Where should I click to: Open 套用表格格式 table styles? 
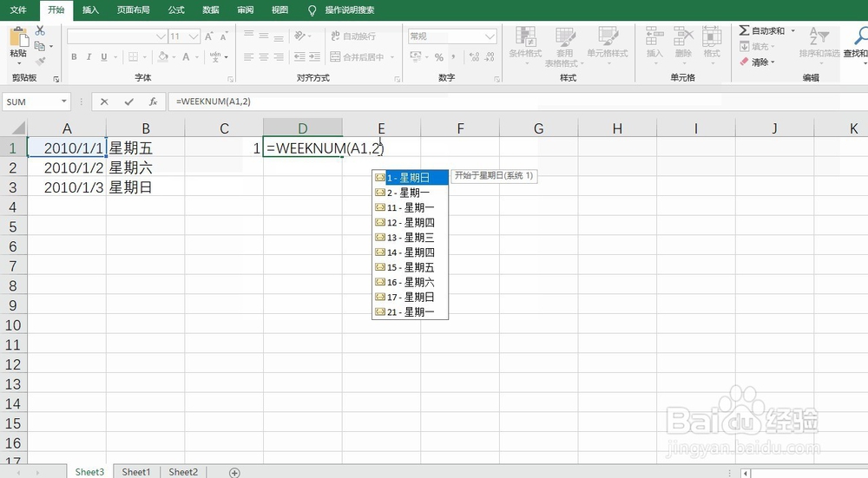(565, 47)
